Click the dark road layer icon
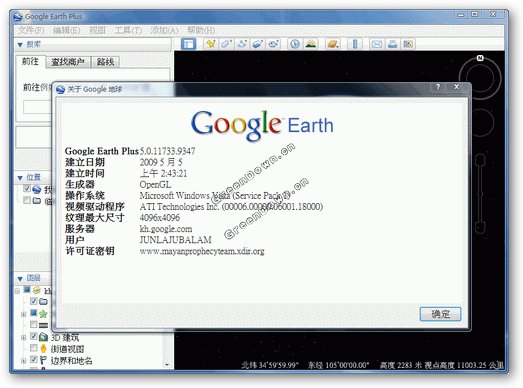 pos(43,325)
